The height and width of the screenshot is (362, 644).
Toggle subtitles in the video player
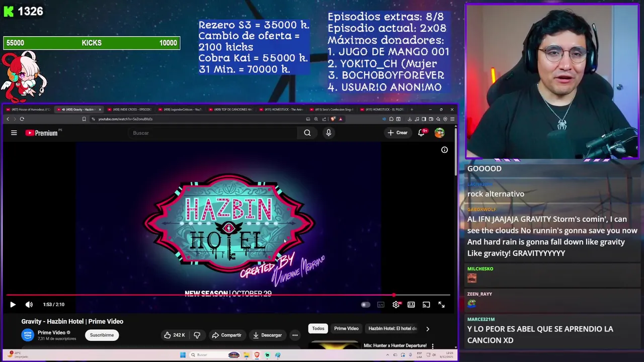point(381,305)
